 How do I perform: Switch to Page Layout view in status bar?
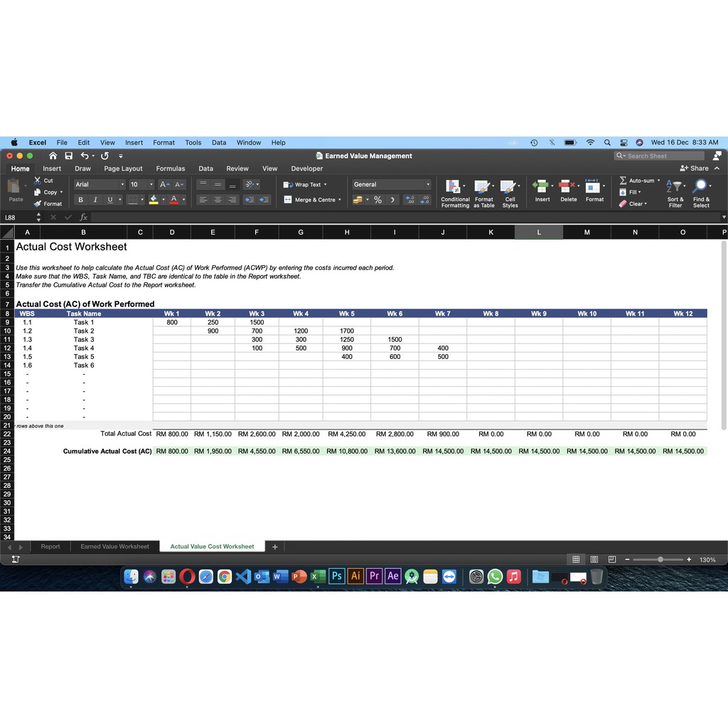pyautogui.click(x=594, y=560)
